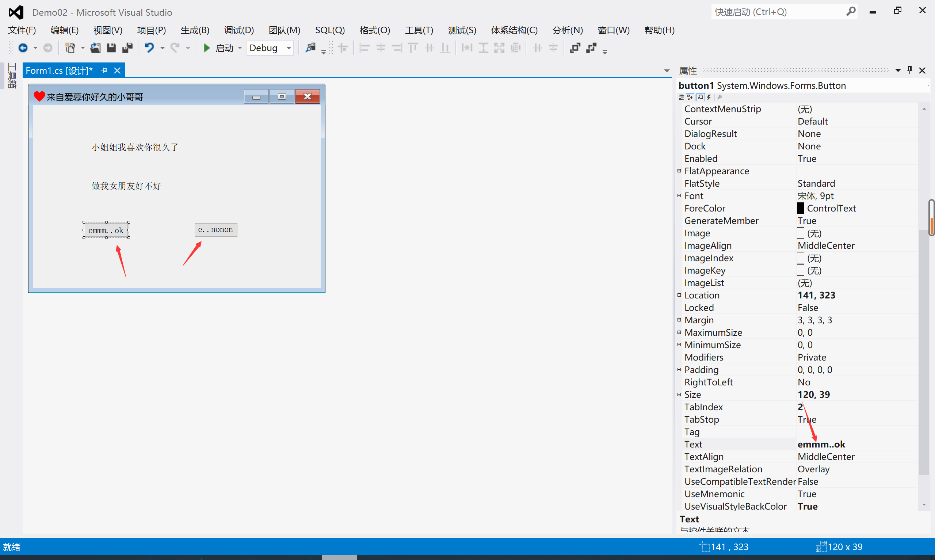Click the Find in Files toolbar icon
This screenshot has height=560, width=935.
pyautogui.click(x=310, y=48)
